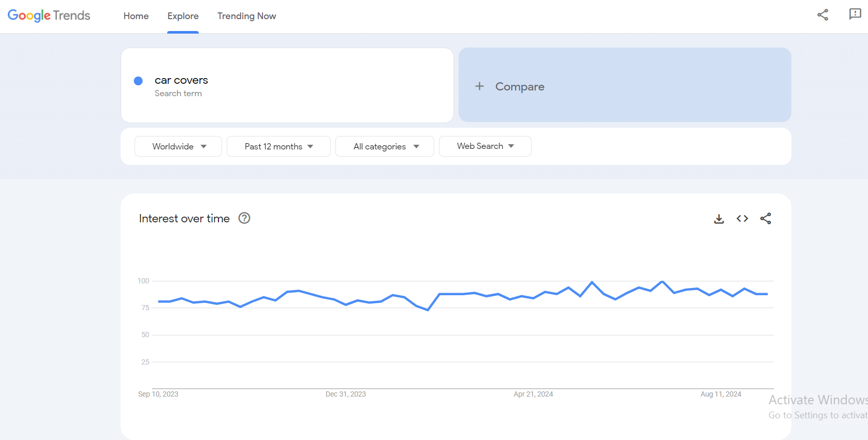This screenshot has width=868, height=440.
Task: Switch to the Explore tab
Action: click(x=183, y=16)
